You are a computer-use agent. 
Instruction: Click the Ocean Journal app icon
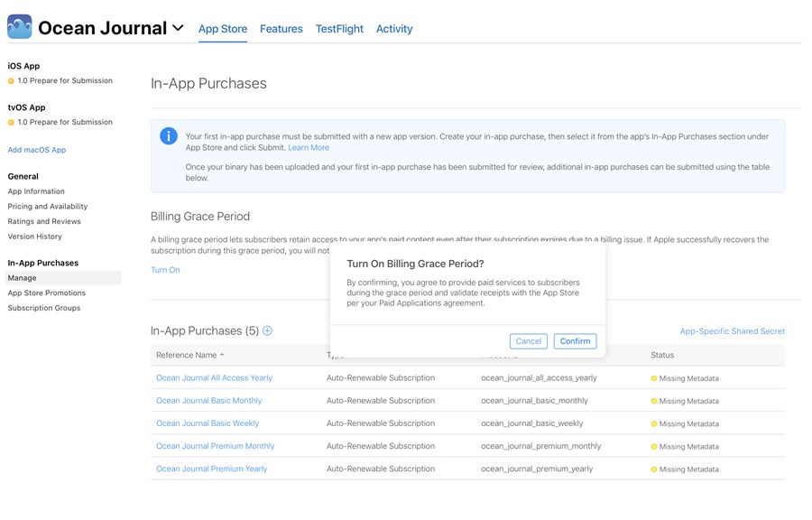coord(20,26)
